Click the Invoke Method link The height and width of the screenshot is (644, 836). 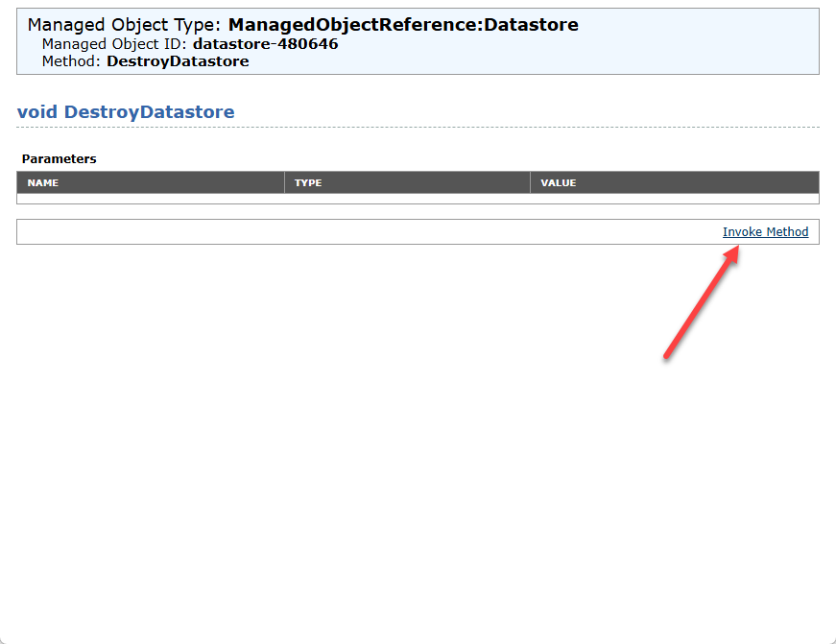(x=765, y=232)
